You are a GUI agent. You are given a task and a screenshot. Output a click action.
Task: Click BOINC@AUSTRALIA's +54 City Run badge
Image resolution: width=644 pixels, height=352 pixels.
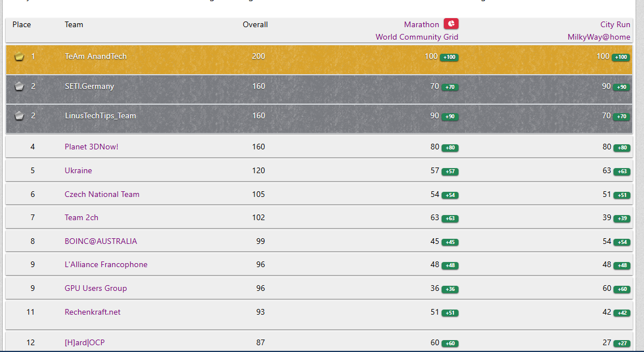pyautogui.click(x=622, y=242)
